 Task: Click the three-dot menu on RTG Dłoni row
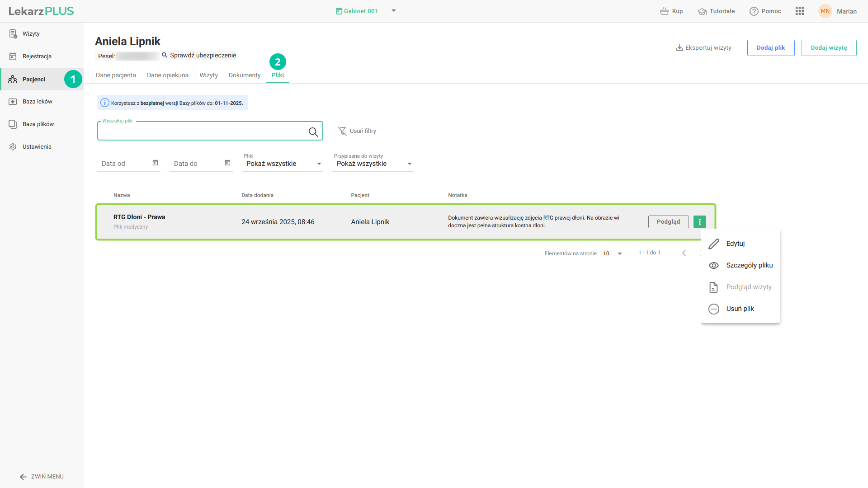699,222
